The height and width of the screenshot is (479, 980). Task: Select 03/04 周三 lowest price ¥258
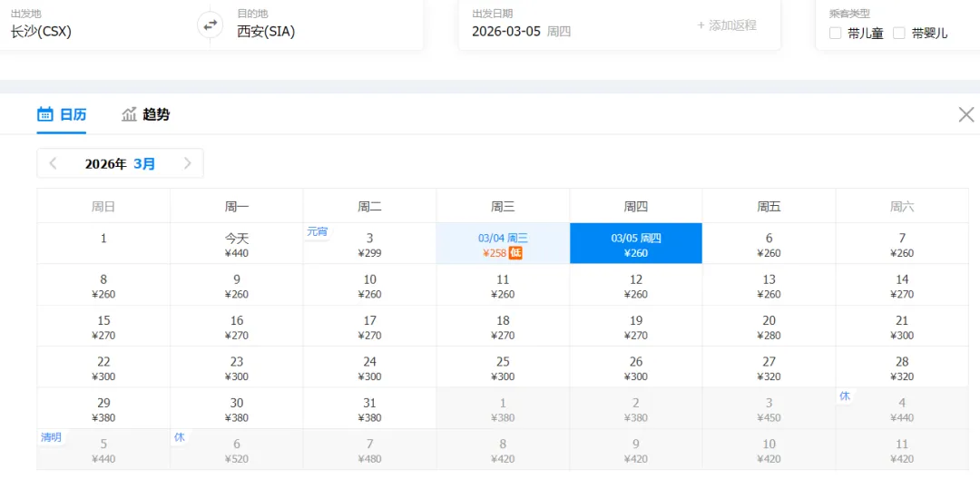pos(503,243)
